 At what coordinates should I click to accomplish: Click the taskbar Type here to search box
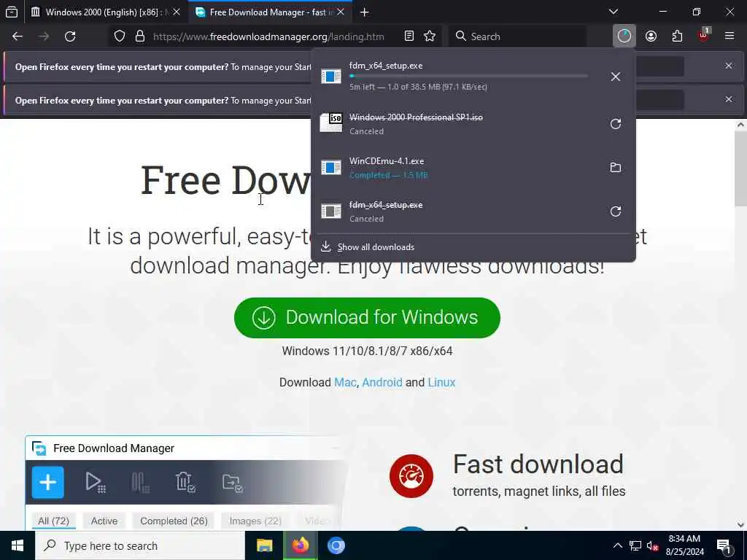click(140, 545)
